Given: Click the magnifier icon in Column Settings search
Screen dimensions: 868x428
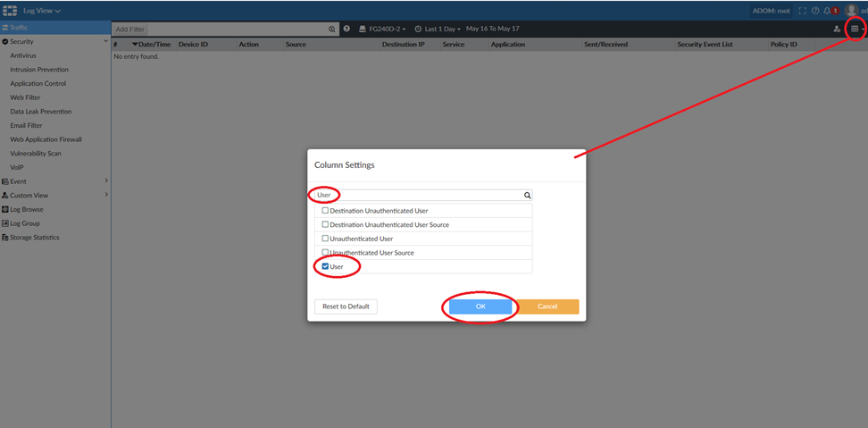Looking at the screenshot, I should 527,195.
